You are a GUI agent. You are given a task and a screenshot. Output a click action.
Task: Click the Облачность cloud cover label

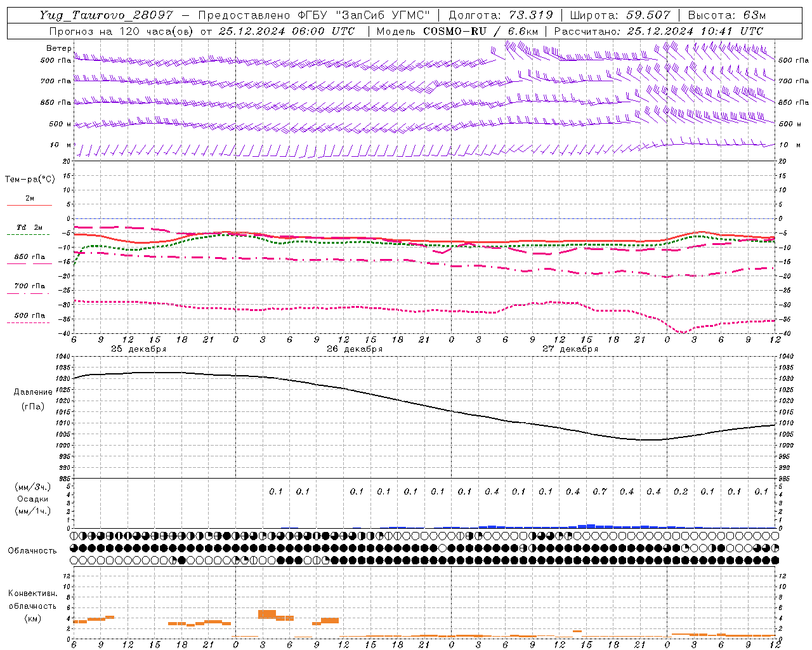point(32,551)
